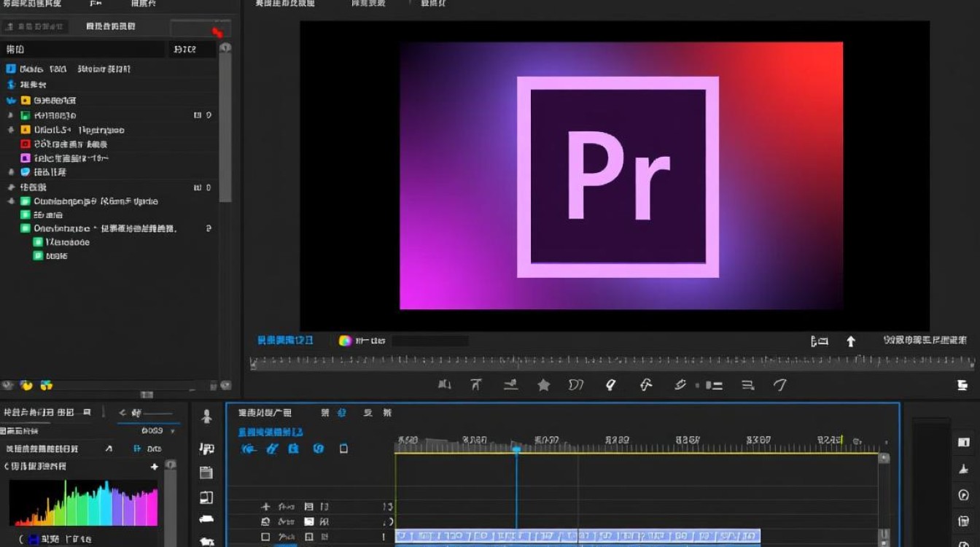The width and height of the screenshot is (980, 547).
Task: Toggle the square checkbox on the bottom timeline track
Action: click(265, 537)
